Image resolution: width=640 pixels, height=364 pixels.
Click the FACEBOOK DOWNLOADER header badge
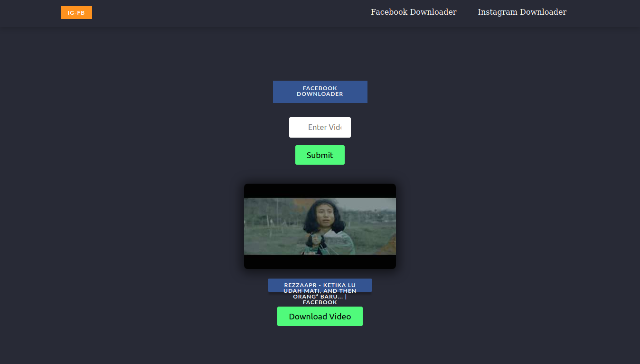pos(320,92)
